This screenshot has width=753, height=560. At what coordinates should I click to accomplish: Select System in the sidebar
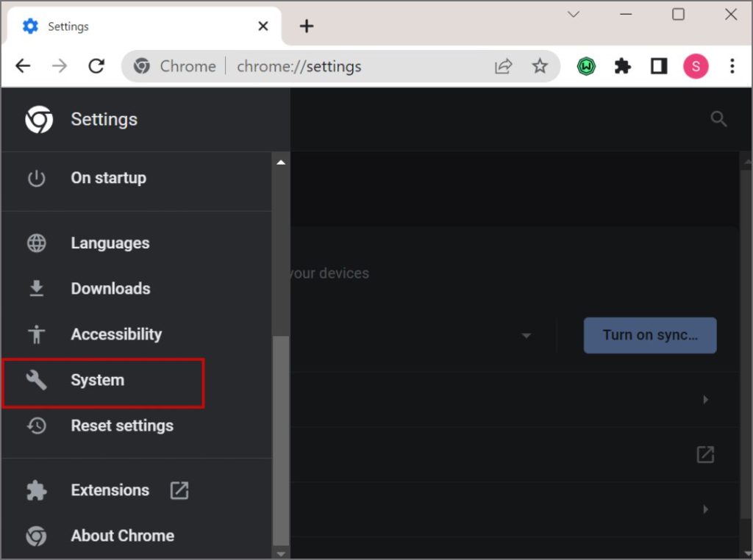[103, 383]
